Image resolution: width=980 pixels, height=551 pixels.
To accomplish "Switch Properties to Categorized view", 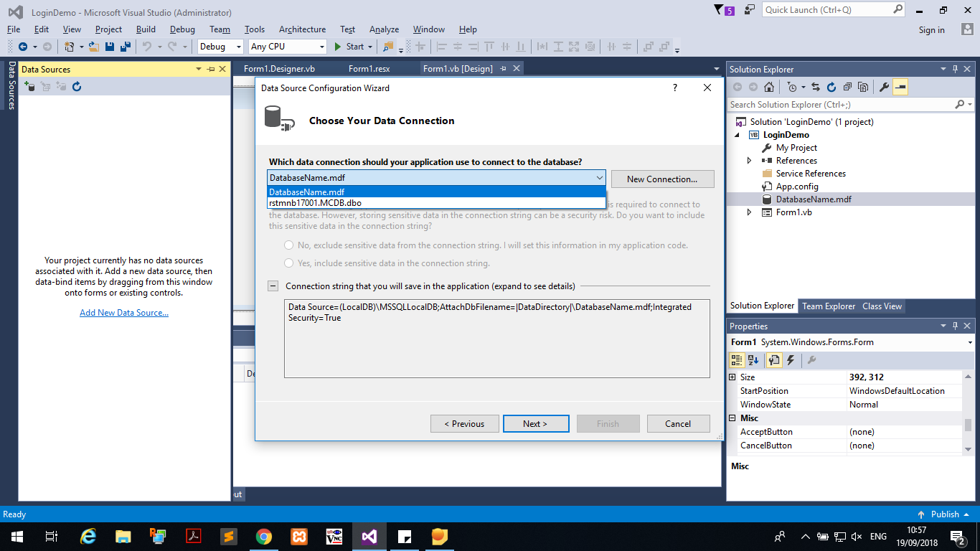I will pyautogui.click(x=737, y=360).
